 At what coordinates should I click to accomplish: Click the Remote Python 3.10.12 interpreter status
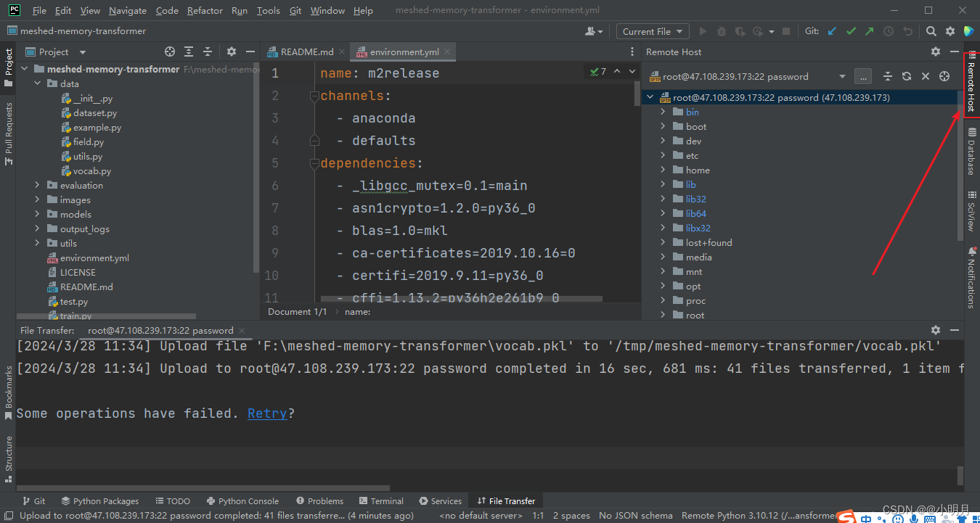[x=759, y=515]
